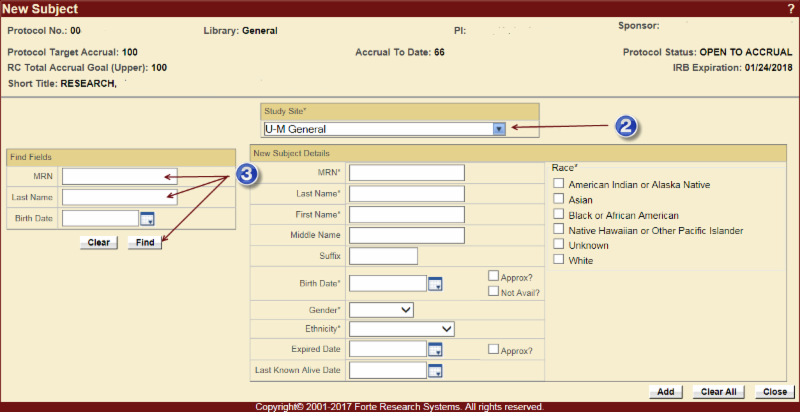Click the Clear button under Find Fields
800x412 pixels.
coord(99,242)
